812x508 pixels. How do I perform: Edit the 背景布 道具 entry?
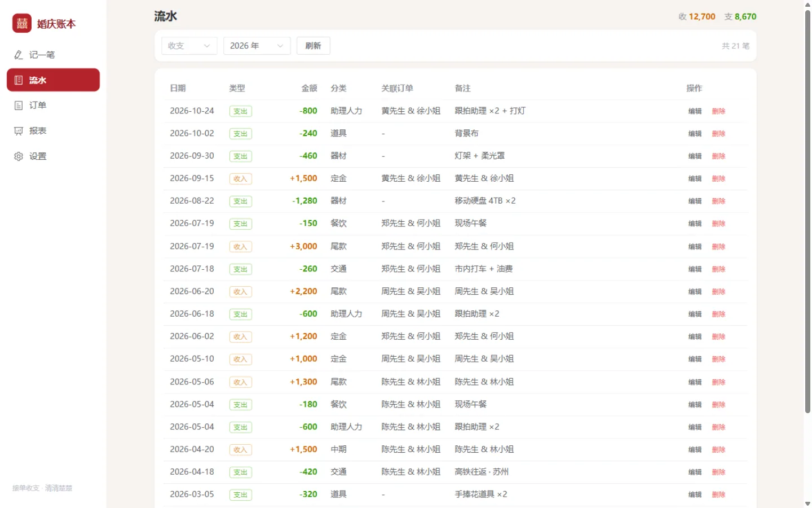tap(695, 134)
